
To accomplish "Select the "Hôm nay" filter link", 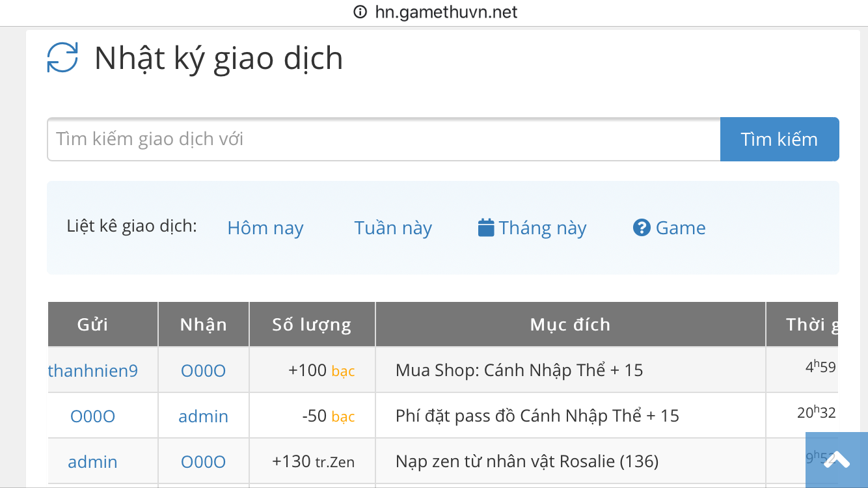I will [x=265, y=228].
